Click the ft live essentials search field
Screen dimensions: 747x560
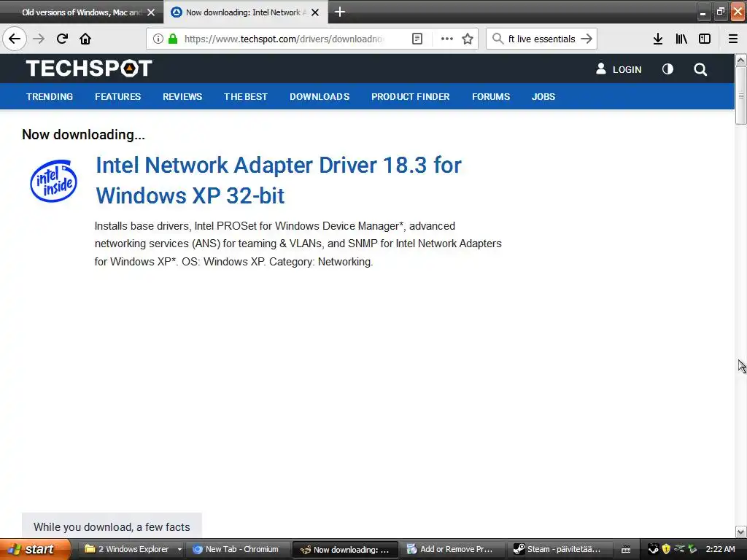coord(542,39)
